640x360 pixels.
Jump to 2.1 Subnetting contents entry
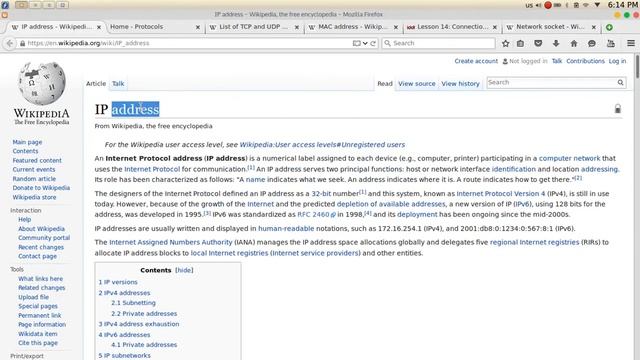tap(133, 303)
